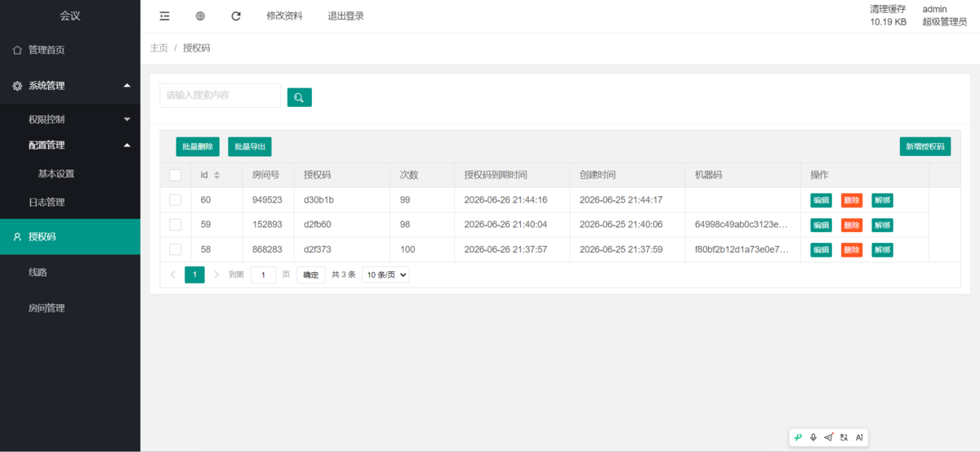Click the paper plane icon in floating toolbar

tap(829, 437)
